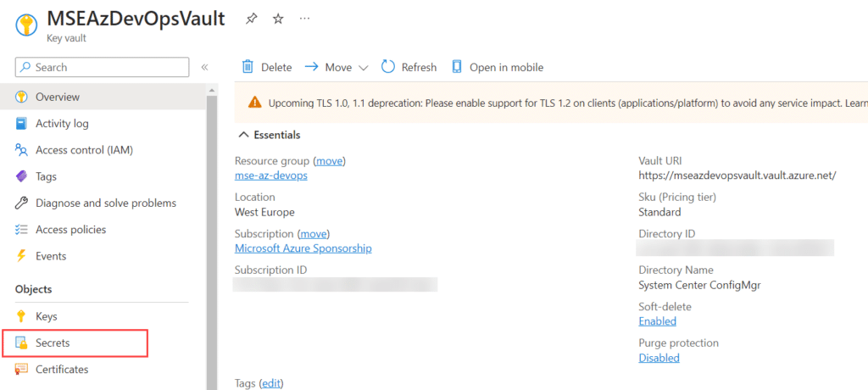Image resolution: width=868 pixels, height=390 pixels.
Task: Click the Secrets lock icon
Action: [x=21, y=343]
